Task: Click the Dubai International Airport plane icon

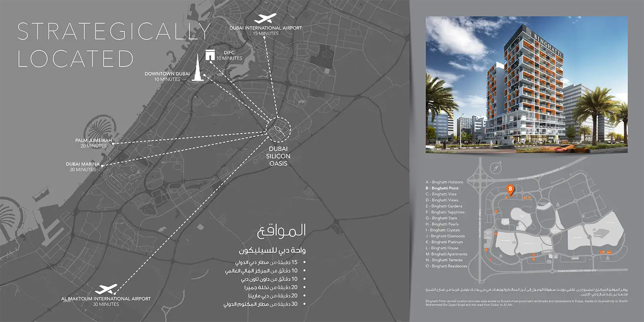Action: click(x=265, y=19)
